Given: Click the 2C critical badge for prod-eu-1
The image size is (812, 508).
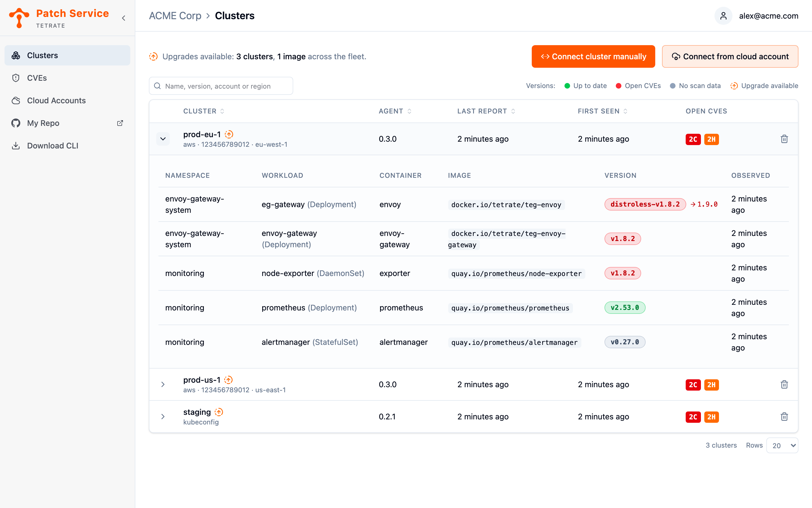Looking at the screenshot, I should [x=693, y=139].
